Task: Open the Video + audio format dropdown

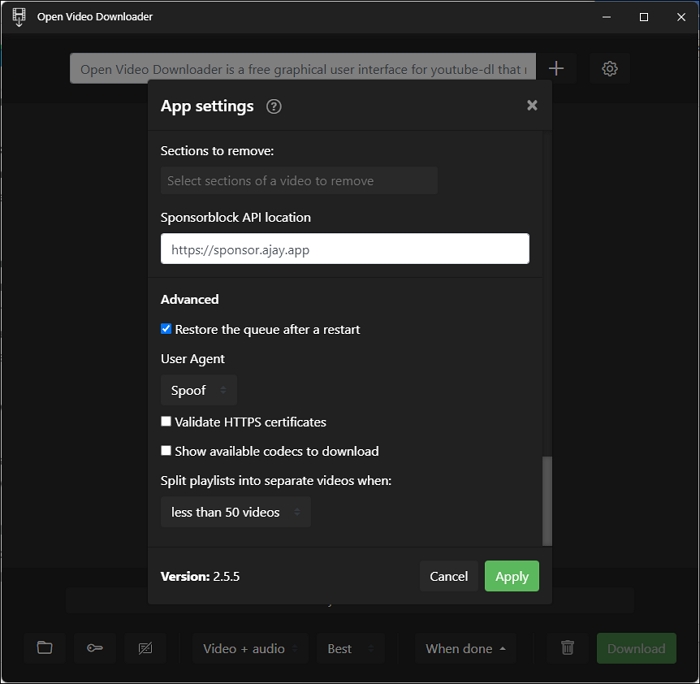Action: pyautogui.click(x=250, y=648)
